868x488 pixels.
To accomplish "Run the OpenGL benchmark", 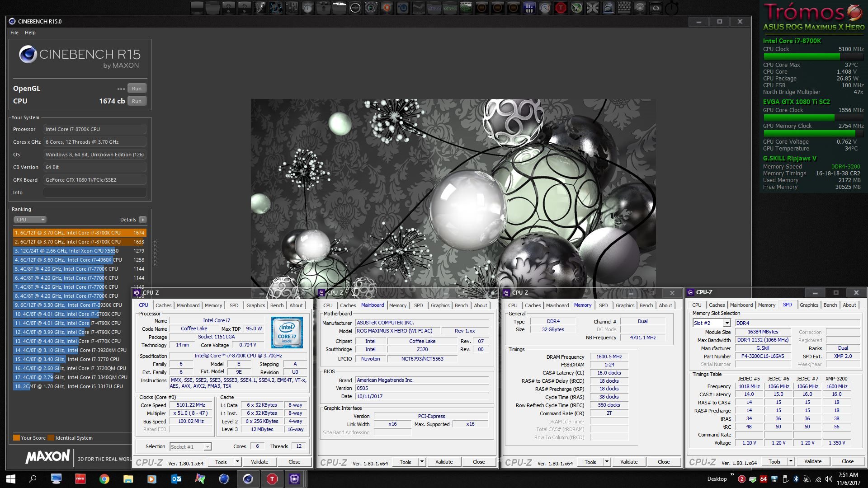I will 137,89.
